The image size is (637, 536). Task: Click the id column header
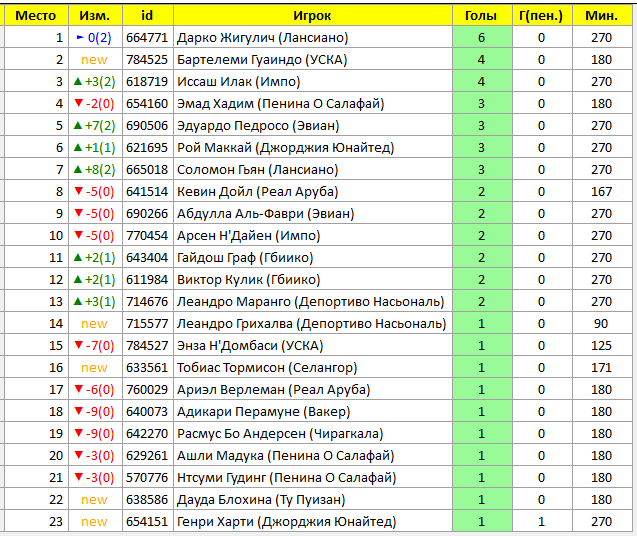(x=147, y=16)
